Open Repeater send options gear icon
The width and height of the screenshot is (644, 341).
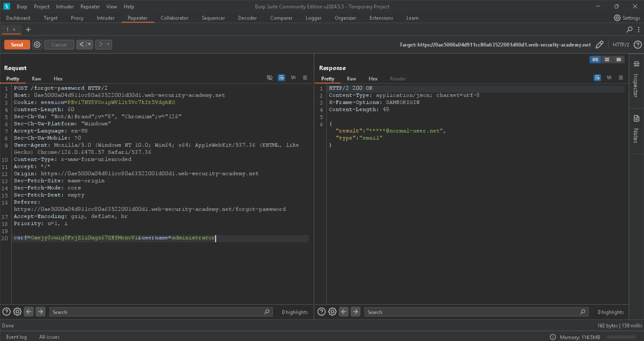(37, 45)
